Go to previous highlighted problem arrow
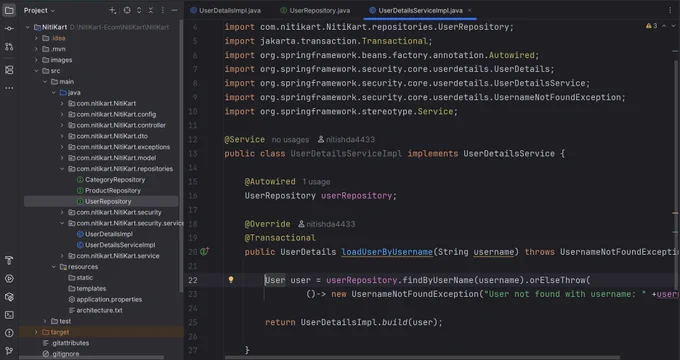680x360 pixels. pos(664,26)
